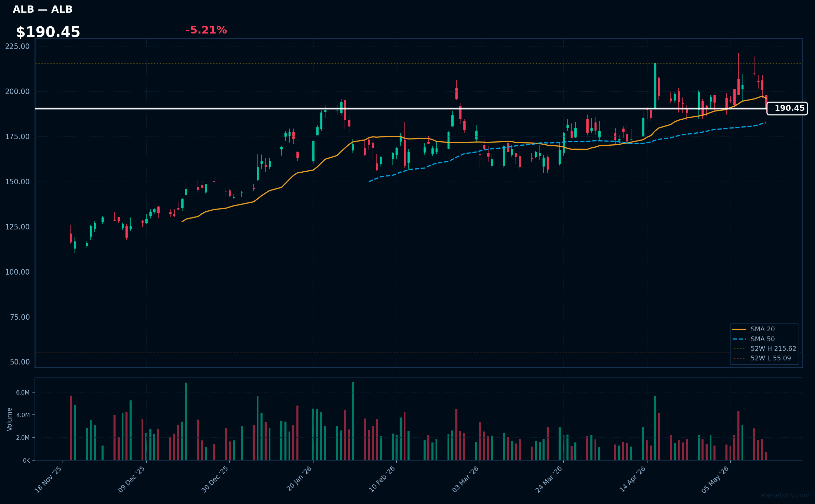
Task: Click the 190.45 price tag on right edge
Action: click(787, 108)
